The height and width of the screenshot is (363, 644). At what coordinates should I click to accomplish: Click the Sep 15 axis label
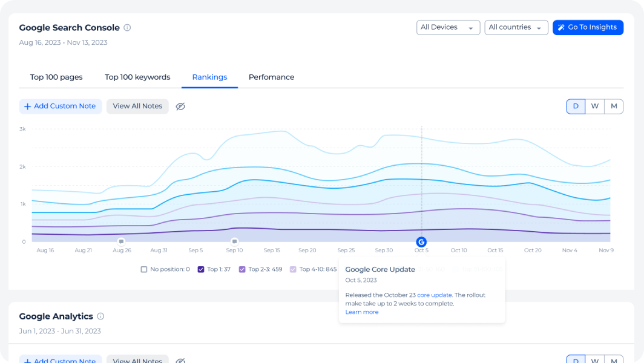[272, 250]
